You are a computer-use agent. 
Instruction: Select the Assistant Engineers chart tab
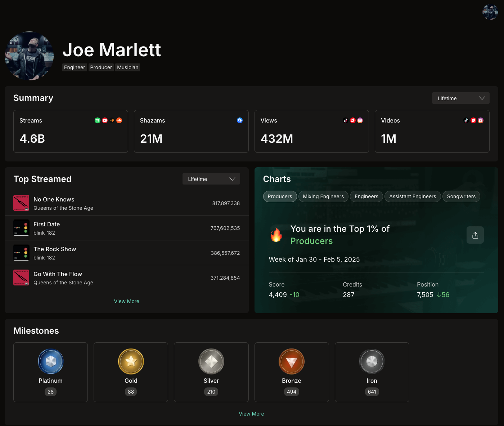coord(413,196)
